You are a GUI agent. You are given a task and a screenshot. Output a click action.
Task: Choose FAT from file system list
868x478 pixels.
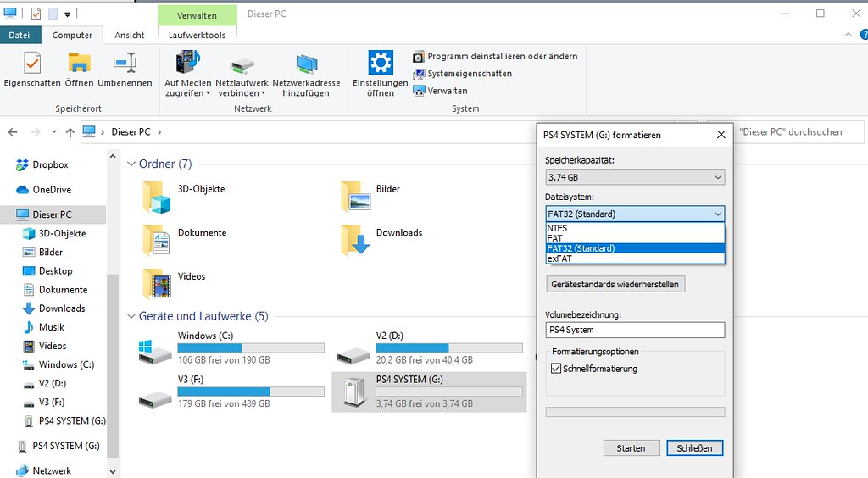635,238
